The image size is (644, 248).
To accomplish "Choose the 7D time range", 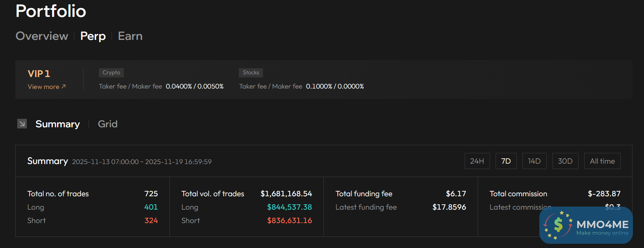I will coord(506,161).
